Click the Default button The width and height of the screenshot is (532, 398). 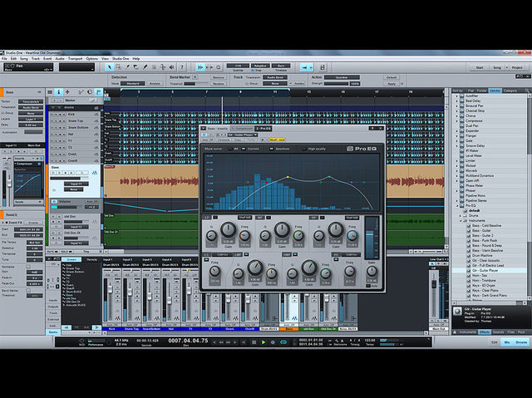coord(392,77)
